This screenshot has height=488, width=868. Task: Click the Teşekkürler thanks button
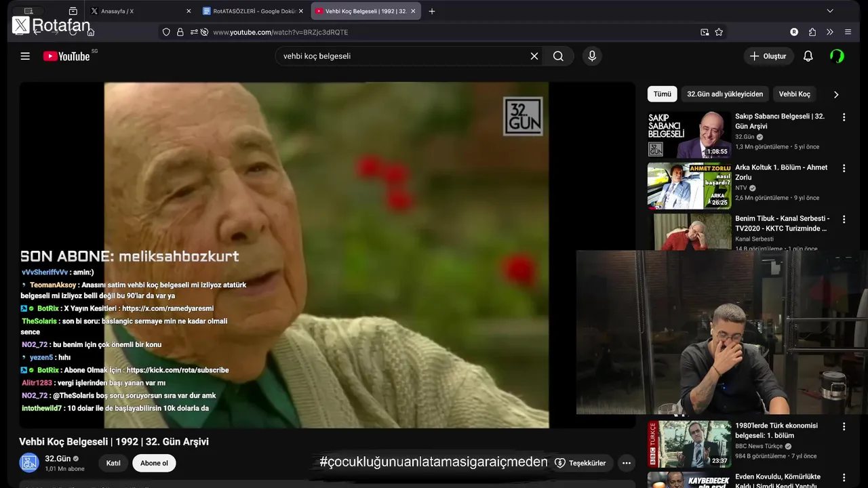(x=580, y=463)
